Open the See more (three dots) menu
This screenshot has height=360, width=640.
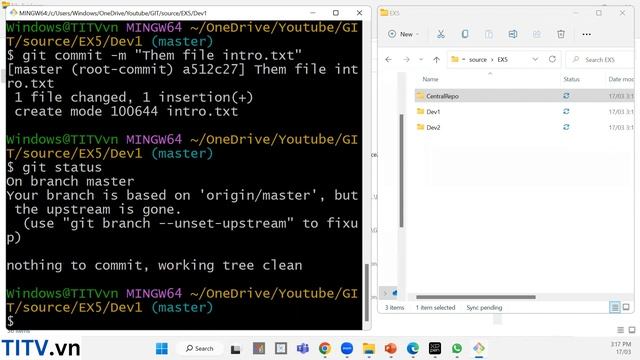click(587, 34)
